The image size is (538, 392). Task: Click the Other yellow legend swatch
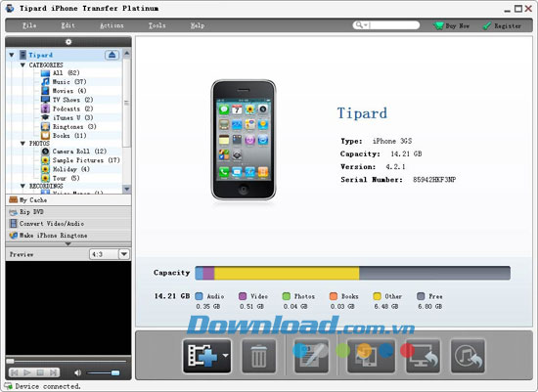pos(377,296)
